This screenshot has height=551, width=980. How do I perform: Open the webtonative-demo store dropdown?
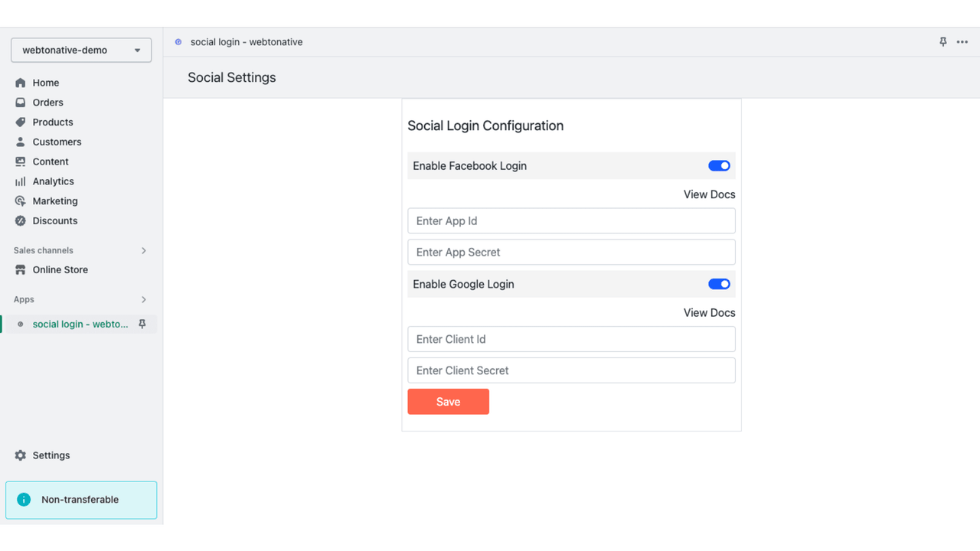tap(81, 51)
